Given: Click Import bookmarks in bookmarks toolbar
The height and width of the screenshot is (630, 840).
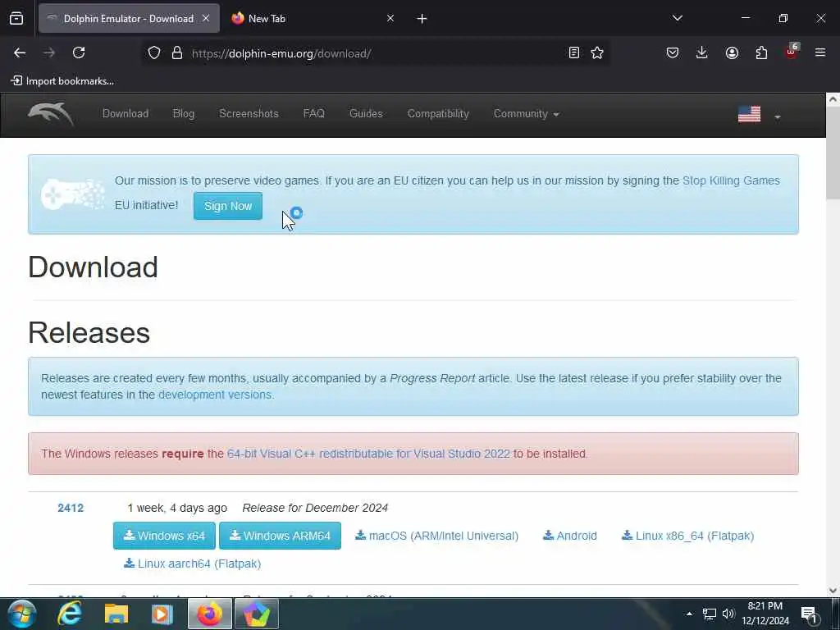Looking at the screenshot, I should 62,81.
